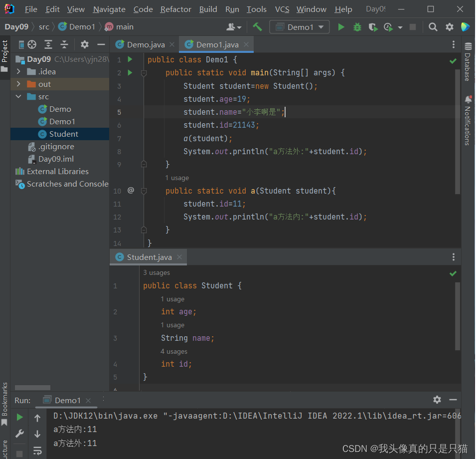Open Database tool window
The image size is (476, 459).
[x=468, y=62]
